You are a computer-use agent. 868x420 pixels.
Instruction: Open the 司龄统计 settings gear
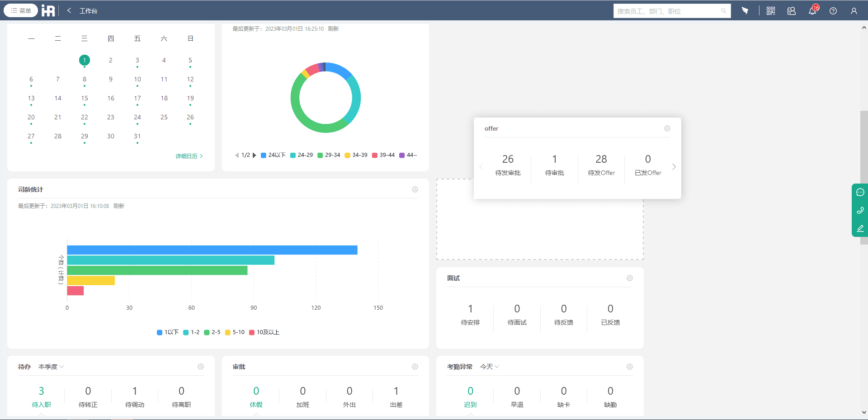tap(415, 189)
